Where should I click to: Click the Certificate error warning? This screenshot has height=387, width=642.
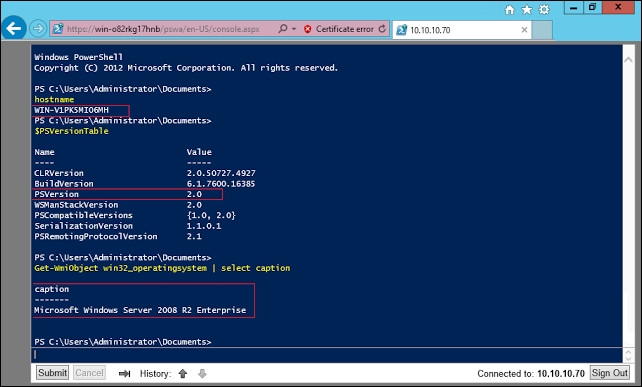pyautogui.click(x=339, y=29)
